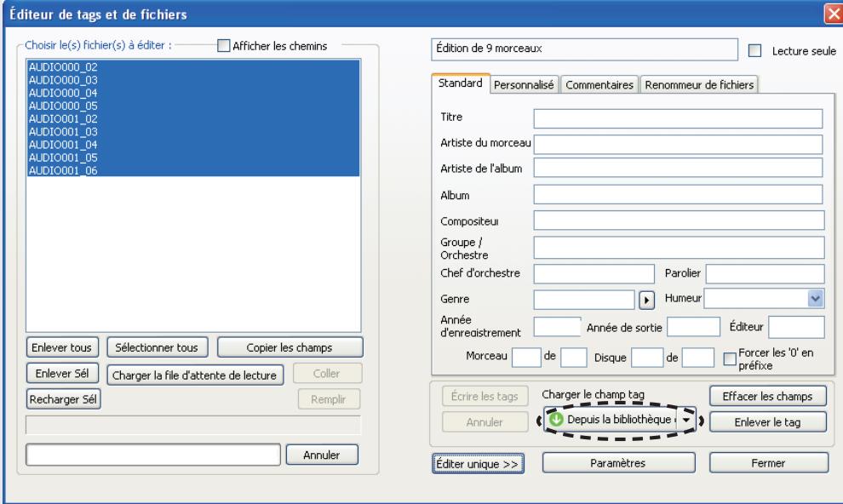Expand the Depuis la bibliothèque dropdown arrow
The image size is (843, 504).
tap(686, 421)
